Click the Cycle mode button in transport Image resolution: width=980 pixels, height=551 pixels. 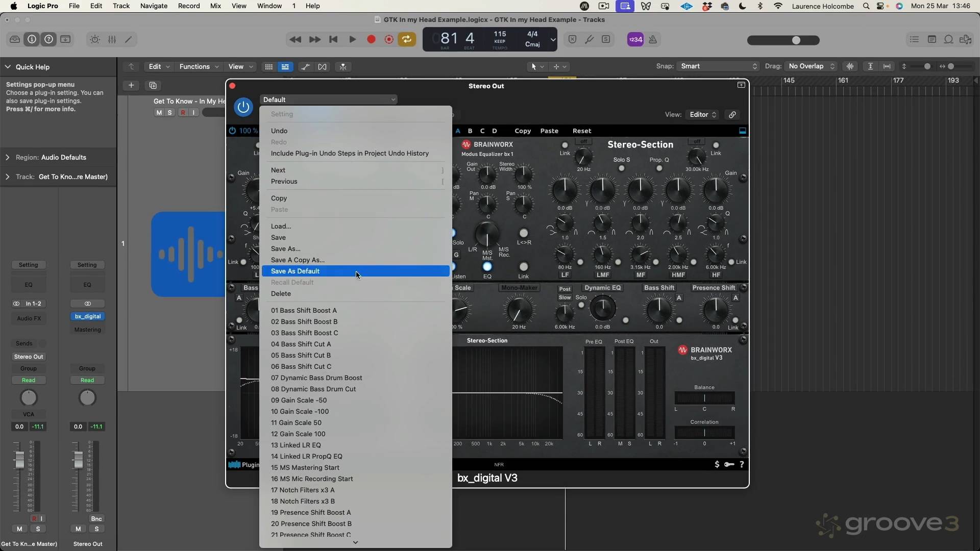click(407, 39)
